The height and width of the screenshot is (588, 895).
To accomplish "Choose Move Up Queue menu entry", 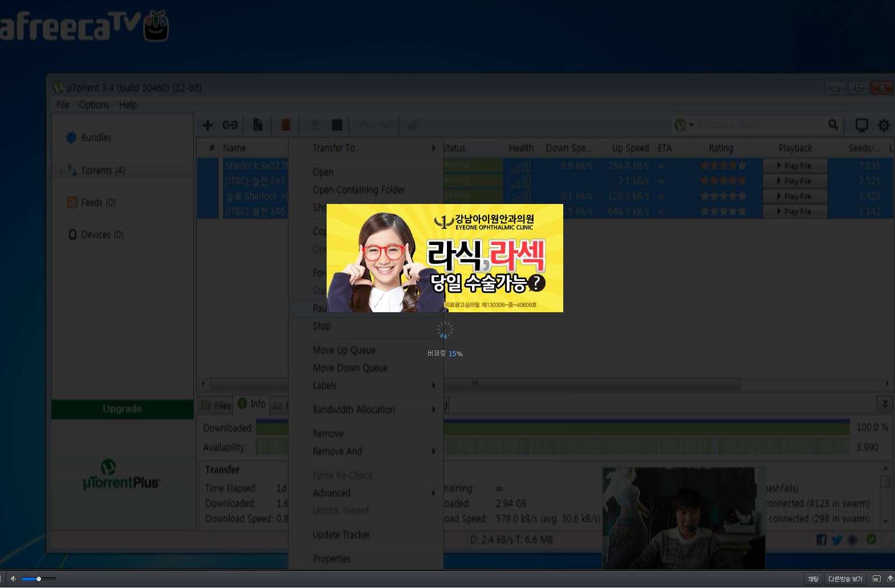I will 366,350.
